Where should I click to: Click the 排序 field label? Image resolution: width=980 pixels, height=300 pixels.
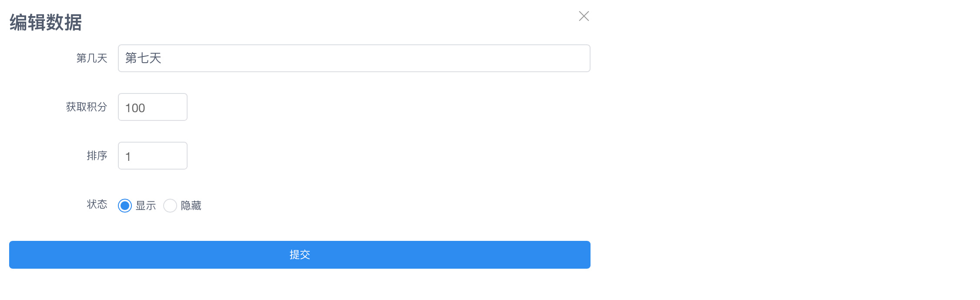pyautogui.click(x=97, y=156)
